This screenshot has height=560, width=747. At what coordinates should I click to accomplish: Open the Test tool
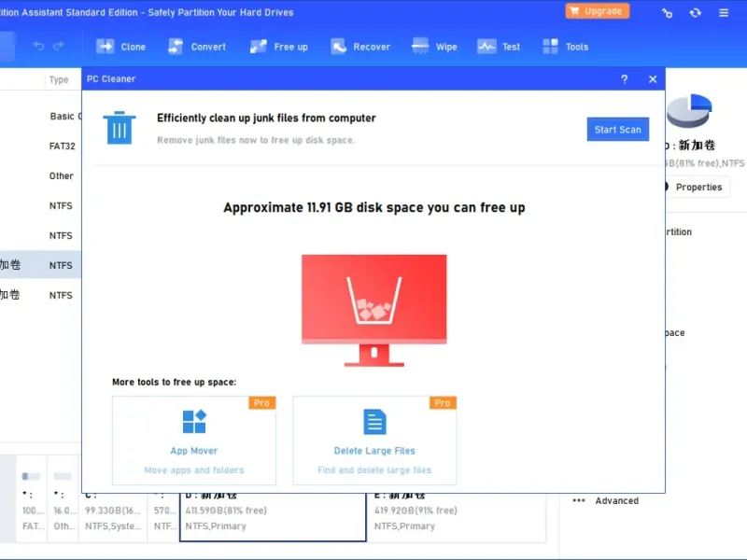coord(499,47)
